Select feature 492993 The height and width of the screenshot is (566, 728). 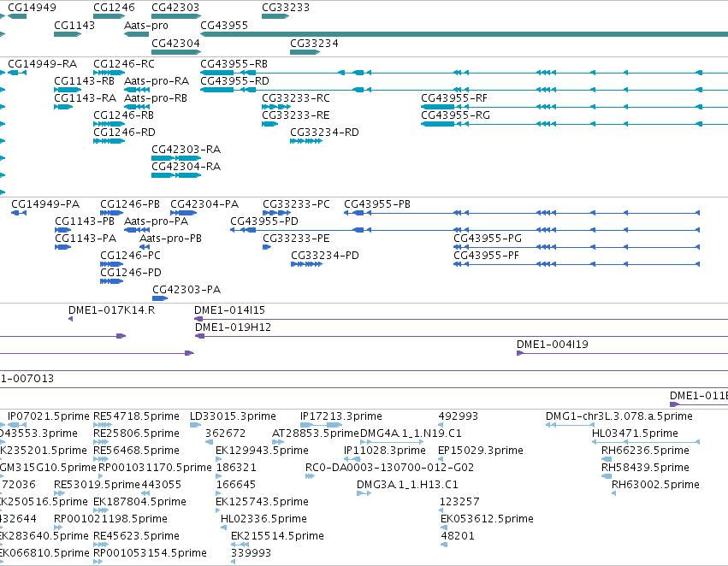pos(459,416)
